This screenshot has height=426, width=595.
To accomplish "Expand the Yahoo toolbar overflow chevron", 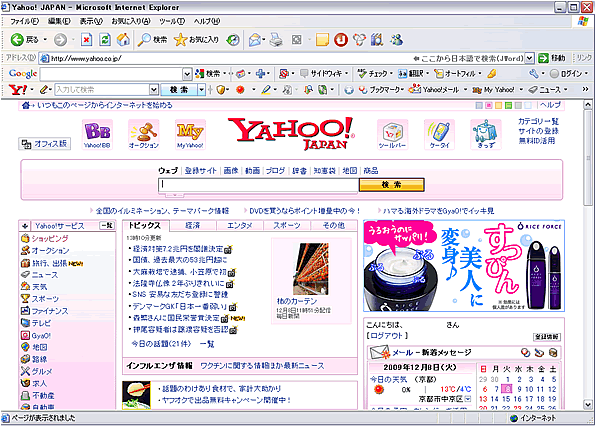I will 586,89.
